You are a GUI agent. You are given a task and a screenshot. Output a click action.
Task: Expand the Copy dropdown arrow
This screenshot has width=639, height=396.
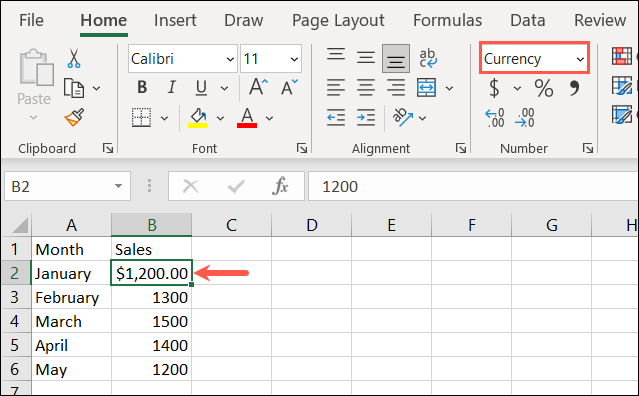(97, 88)
